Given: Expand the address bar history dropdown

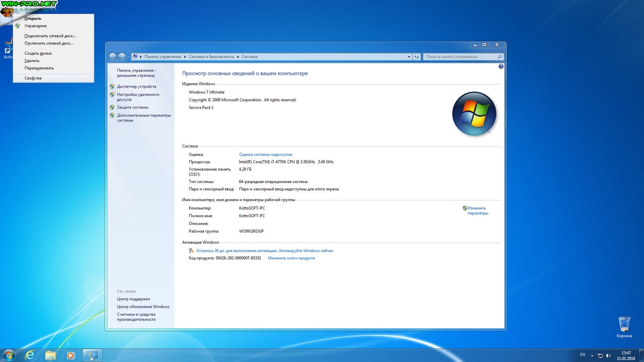Looking at the screenshot, I should click(409, 57).
